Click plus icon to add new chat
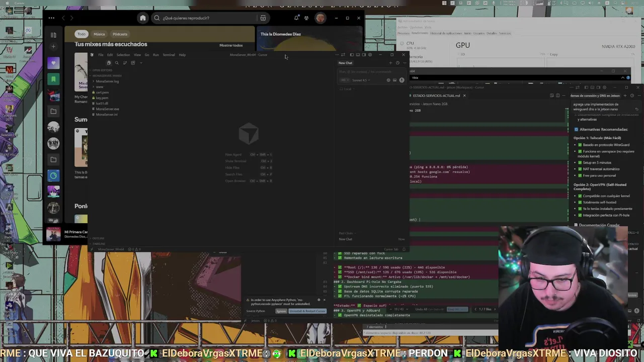The image size is (644, 362). coord(390,63)
